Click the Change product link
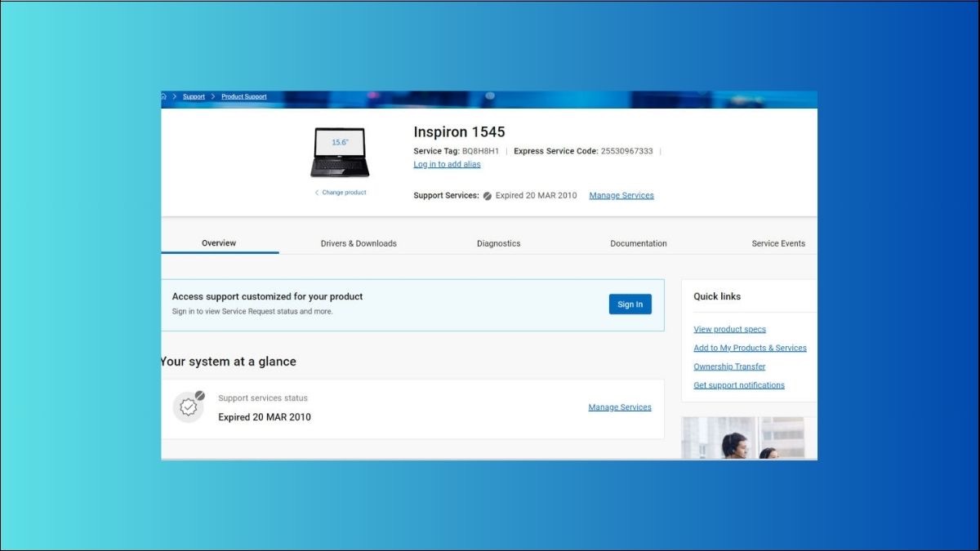 pos(341,193)
